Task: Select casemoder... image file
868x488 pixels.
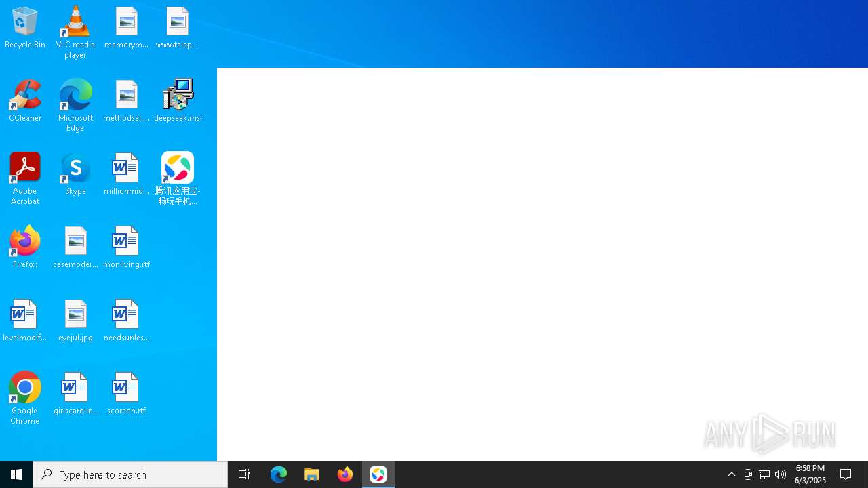Action: point(75,247)
